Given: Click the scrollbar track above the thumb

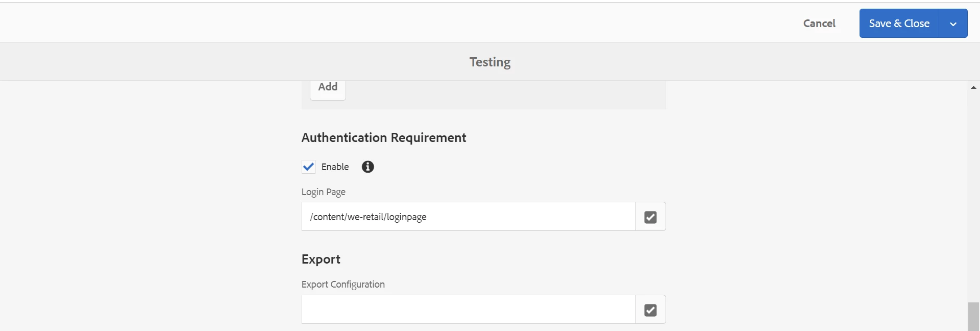Looking at the screenshot, I should click(x=973, y=194).
